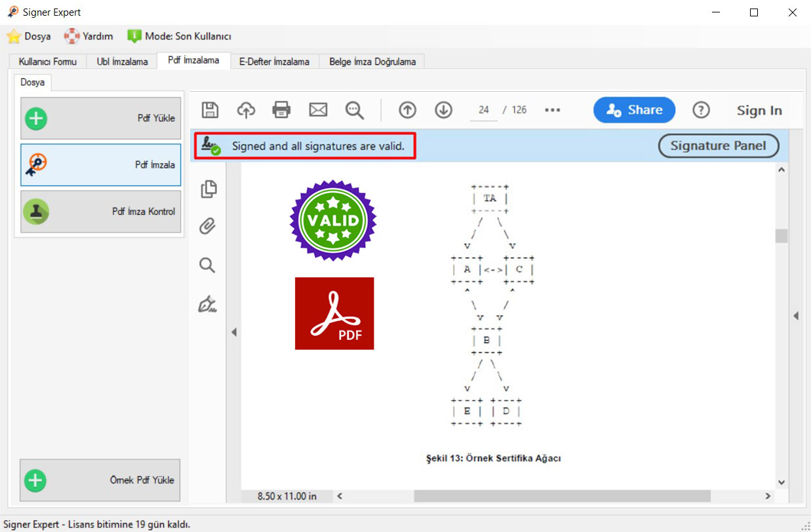Switch to Kullanıcı Formu tab

(x=48, y=62)
